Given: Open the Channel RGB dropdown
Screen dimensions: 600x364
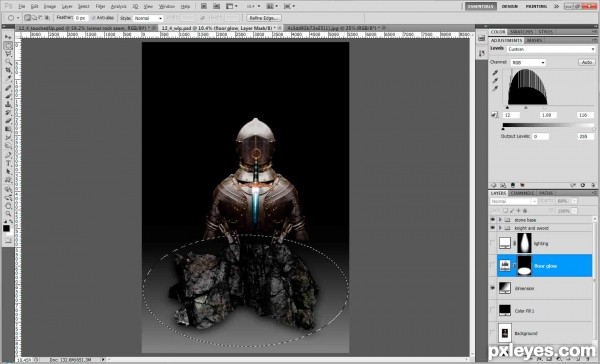Looking at the screenshot, I should (528, 62).
